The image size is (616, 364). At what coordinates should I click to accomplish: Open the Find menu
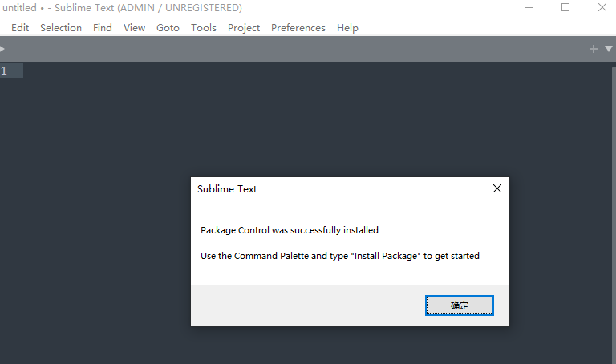[103, 27]
